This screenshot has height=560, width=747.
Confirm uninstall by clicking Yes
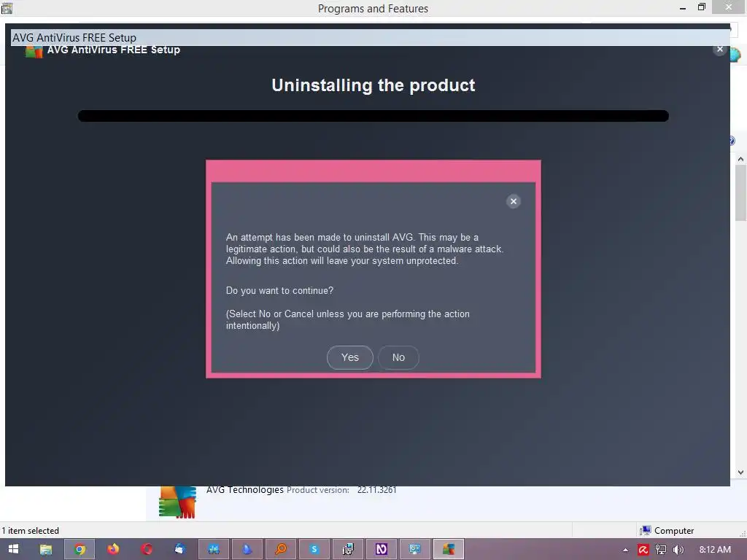point(349,357)
